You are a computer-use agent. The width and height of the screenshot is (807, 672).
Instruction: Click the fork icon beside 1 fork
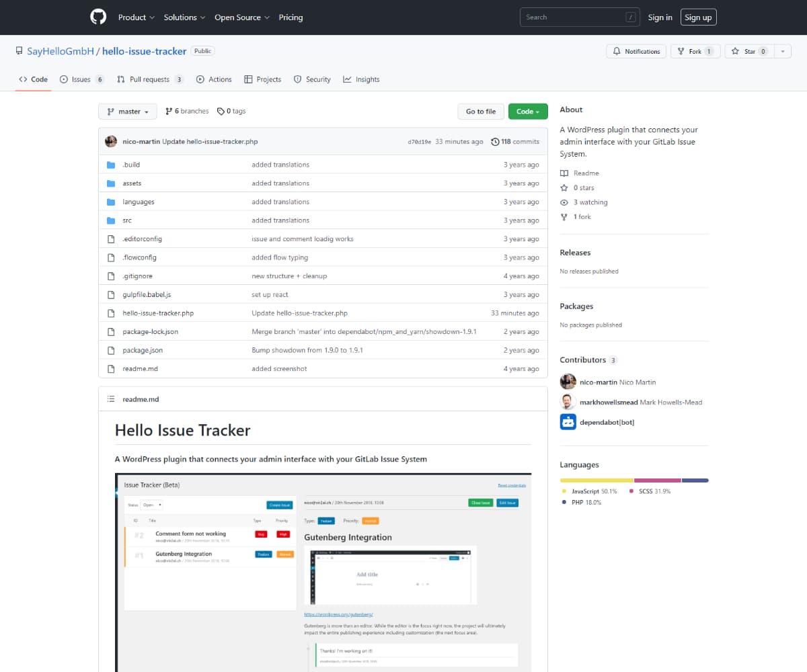click(564, 217)
